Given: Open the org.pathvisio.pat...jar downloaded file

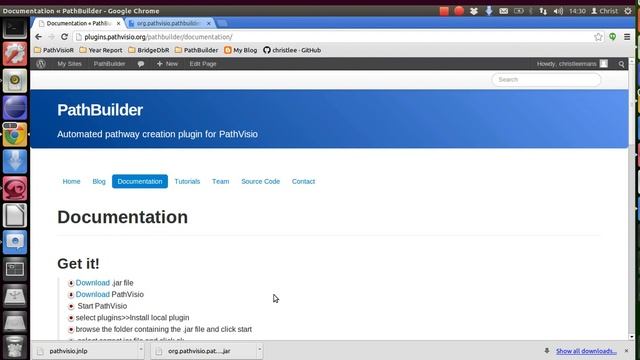Looking at the screenshot, I should 203,351.
